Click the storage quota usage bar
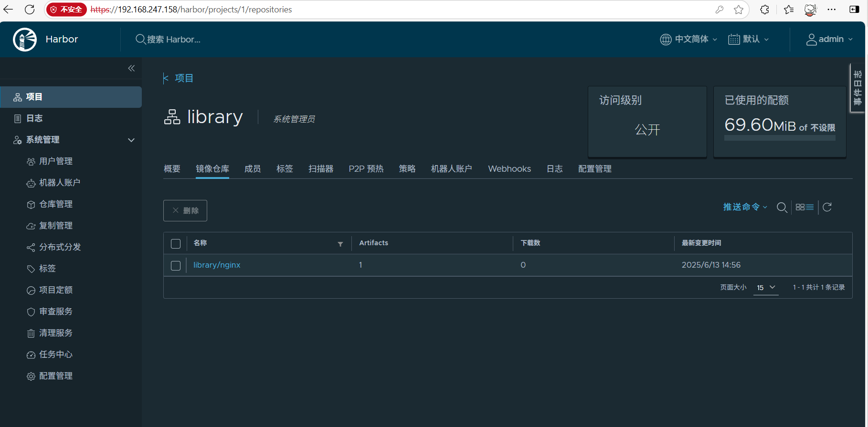The height and width of the screenshot is (427, 868). 780,138
